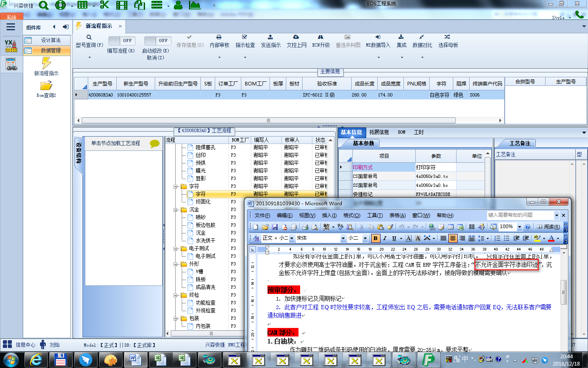Click Open folder icon in Word toolbar
Viewport: 588px width, 368px height.
pos(265,227)
